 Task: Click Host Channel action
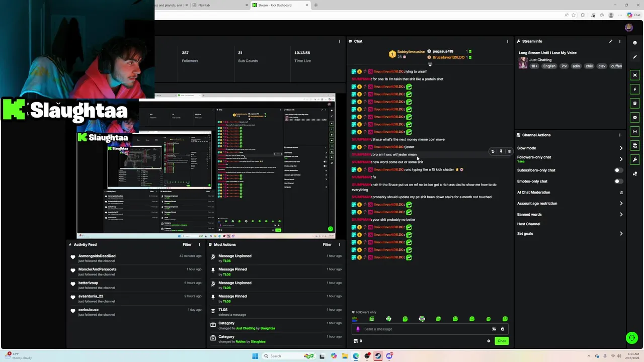(529, 224)
